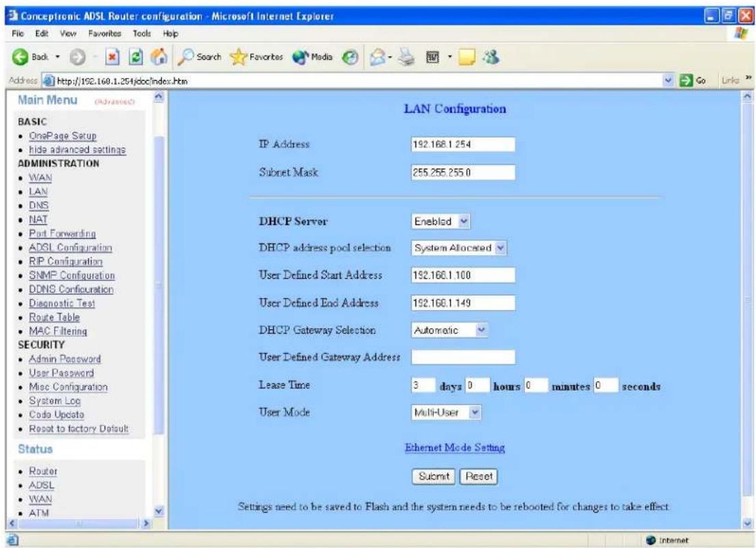Open the Favorites menu
This screenshot has width=756, height=548.
coord(105,34)
